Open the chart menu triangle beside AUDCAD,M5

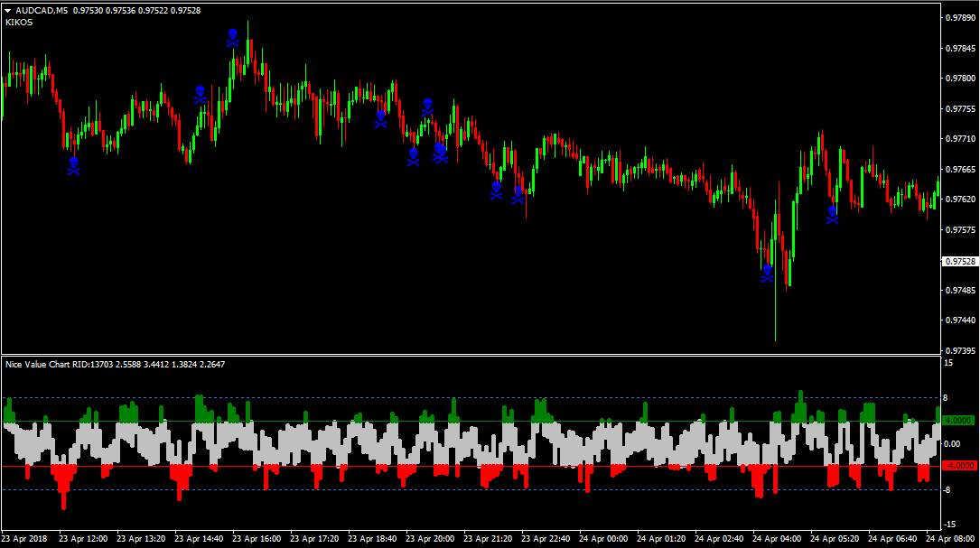point(7,10)
